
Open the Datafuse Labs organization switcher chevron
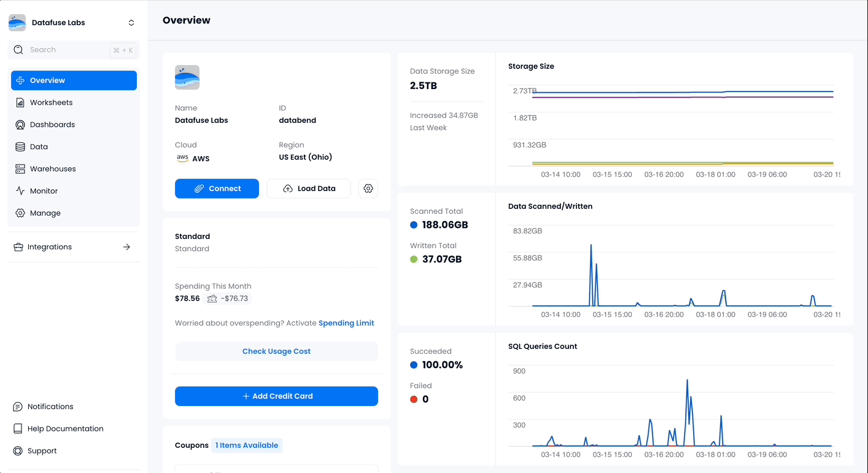point(131,23)
